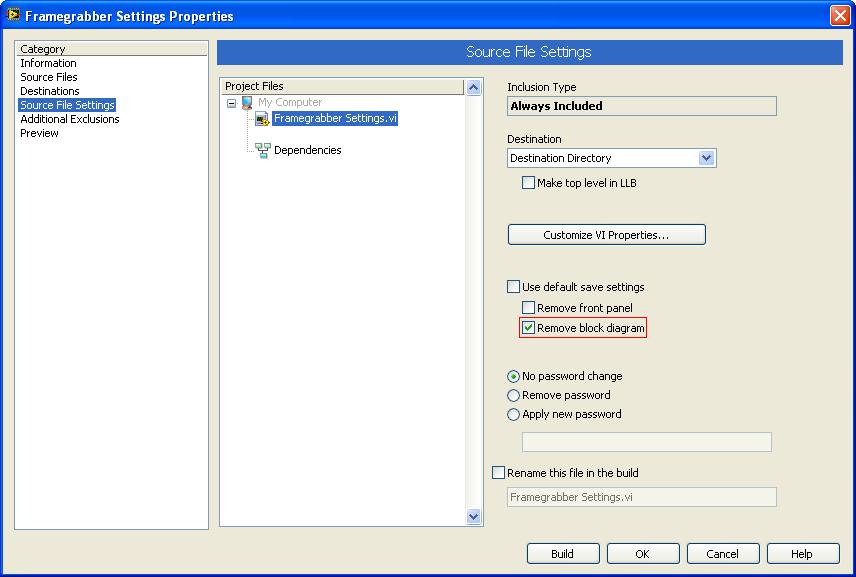Image resolution: width=856 pixels, height=577 pixels.
Task: Enable Rename this file in the build
Action: (x=498, y=473)
